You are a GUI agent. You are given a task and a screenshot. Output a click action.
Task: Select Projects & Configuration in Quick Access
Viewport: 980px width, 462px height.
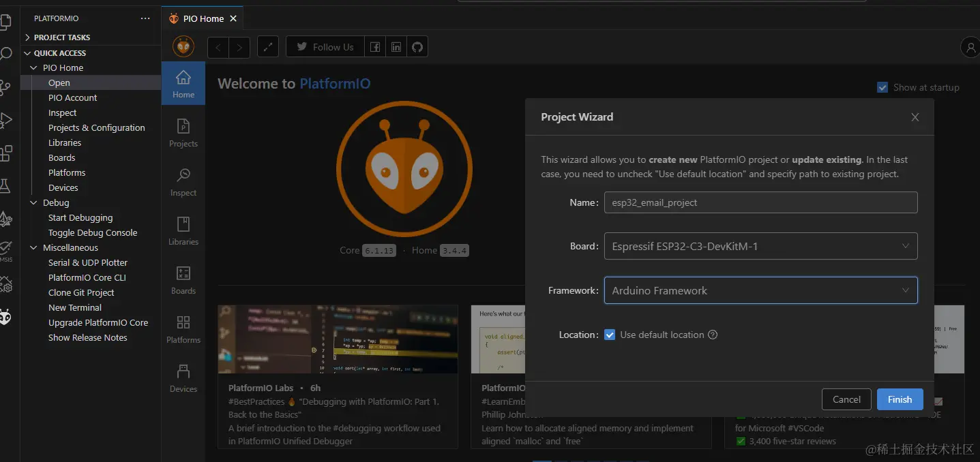tap(91, 127)
